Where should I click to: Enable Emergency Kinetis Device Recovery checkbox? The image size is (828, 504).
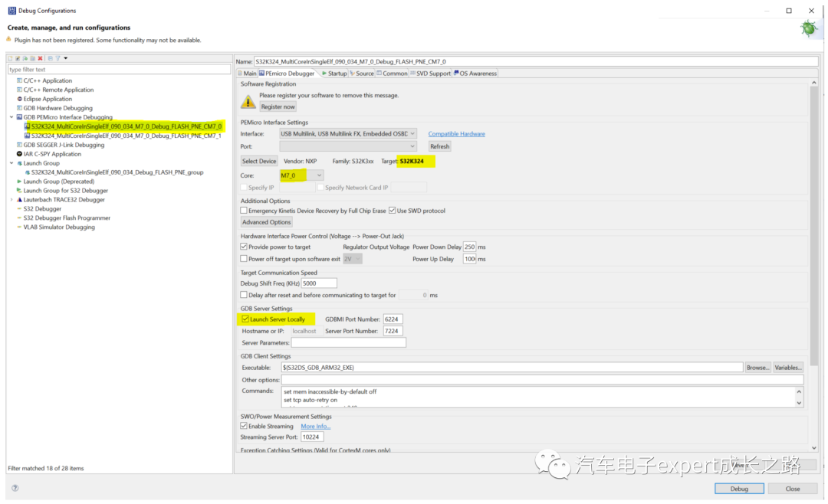tap(244, 211)
